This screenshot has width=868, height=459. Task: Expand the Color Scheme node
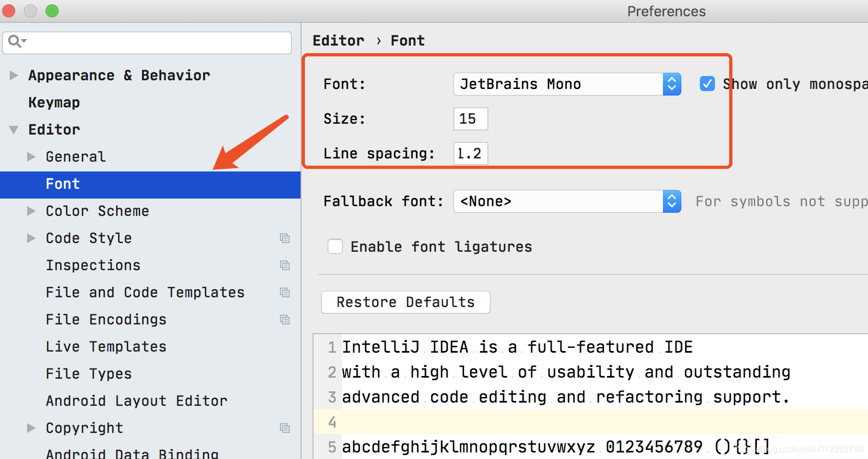click(31, 211)
